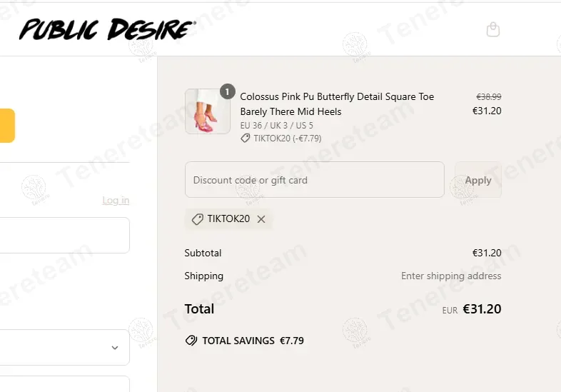Screen dimensions: 561x392
Task: Click the tag icon on TIKTOK20 chip
Action: click(x=198, y=219)
